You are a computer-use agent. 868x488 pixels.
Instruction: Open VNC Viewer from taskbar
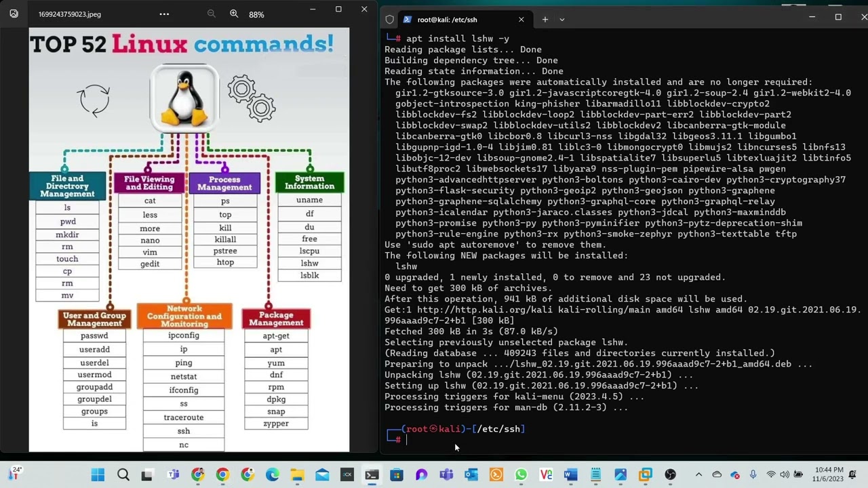pyautogui.click(x=546, y=474)
